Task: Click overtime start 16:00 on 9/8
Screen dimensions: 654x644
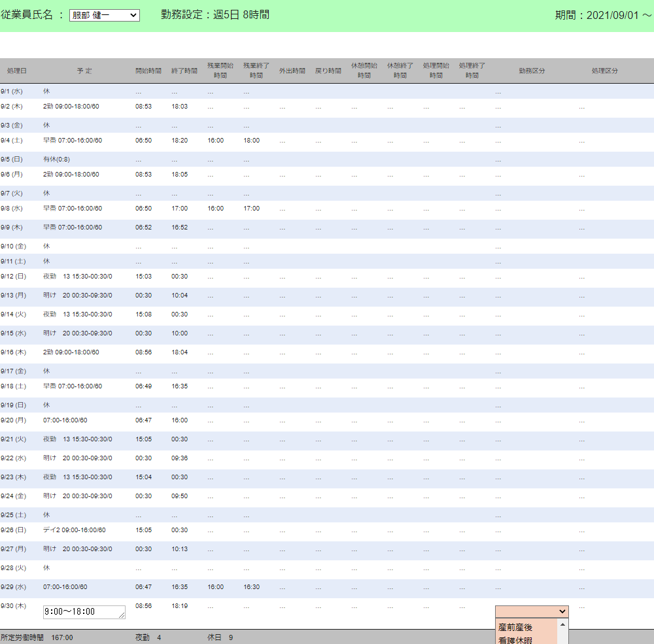Action: [215, 209]
